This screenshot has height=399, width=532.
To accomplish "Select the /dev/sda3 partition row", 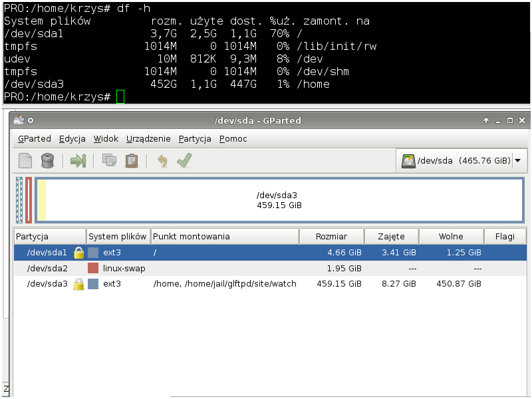I will click(199, 284).
